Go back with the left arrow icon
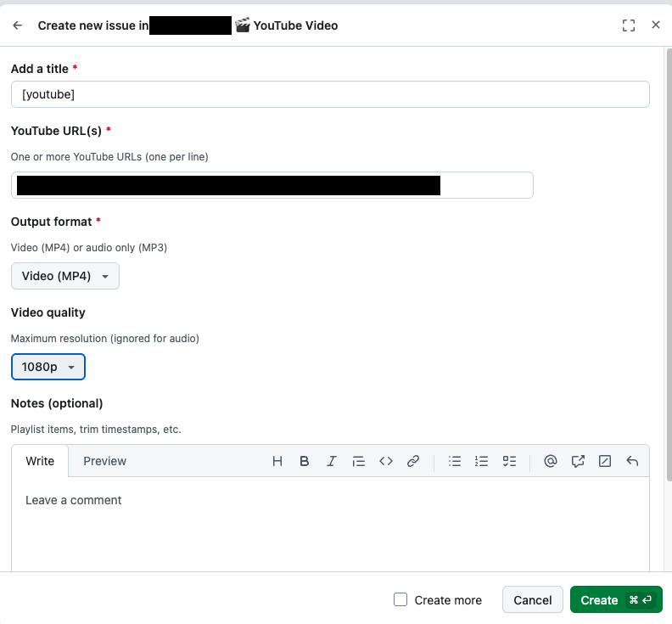The width and height of the screenshot is (672, 624). click(18, 25)
